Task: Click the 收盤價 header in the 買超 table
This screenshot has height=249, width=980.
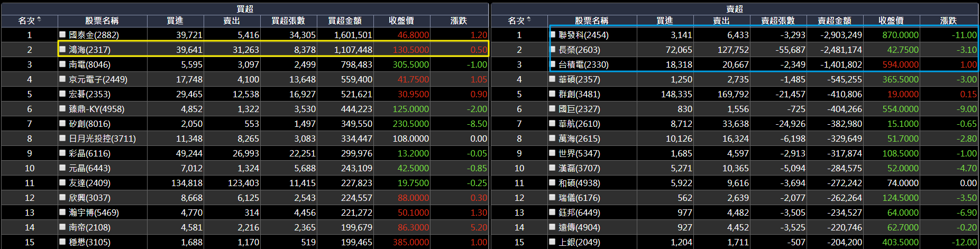Action: (401, 21)
